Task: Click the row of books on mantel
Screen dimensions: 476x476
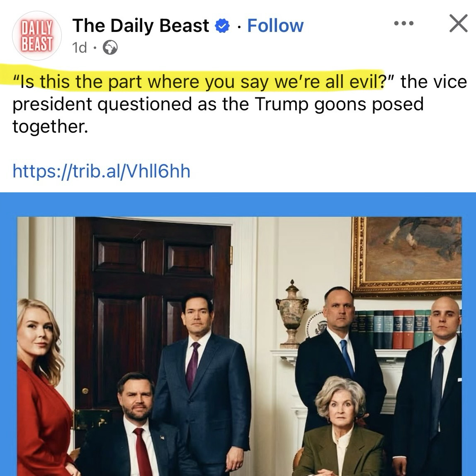Action: pyautogui.click(x=407, y=329)
